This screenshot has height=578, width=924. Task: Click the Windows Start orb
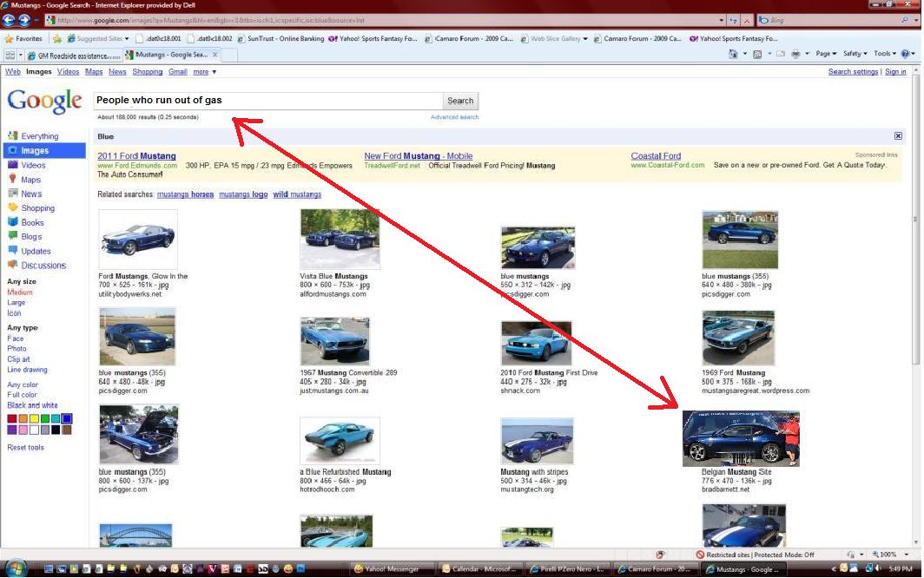(x=15, y=568)
